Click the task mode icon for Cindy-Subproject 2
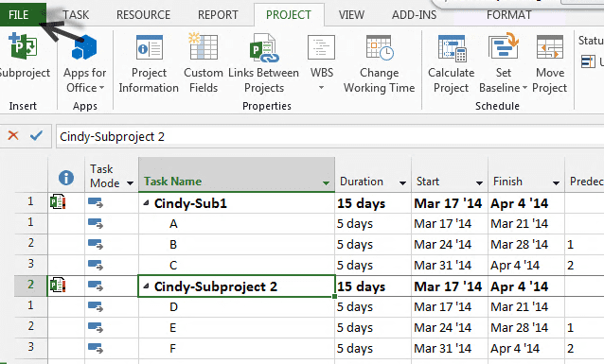The width and height of the screenshot is (604, 364). 96,286
